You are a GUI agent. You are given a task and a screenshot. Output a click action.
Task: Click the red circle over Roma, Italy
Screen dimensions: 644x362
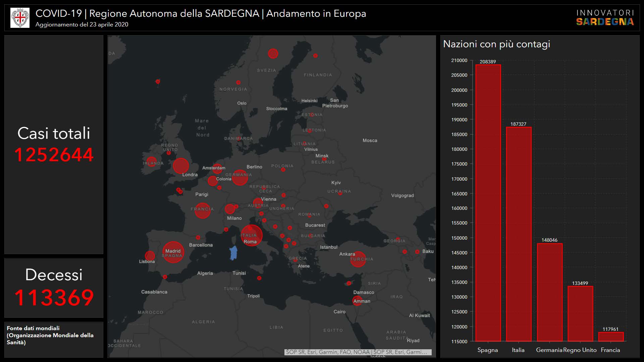(x=252, y=235)
